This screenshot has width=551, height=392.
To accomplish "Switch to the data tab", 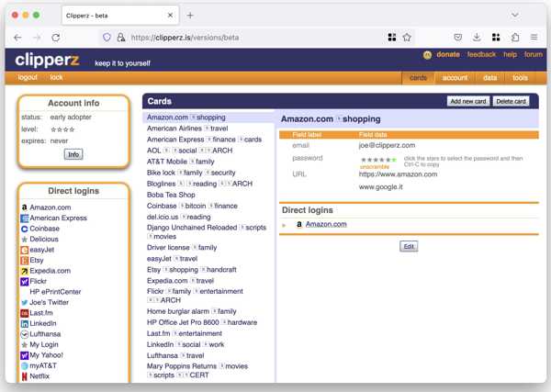I will 489,78.
